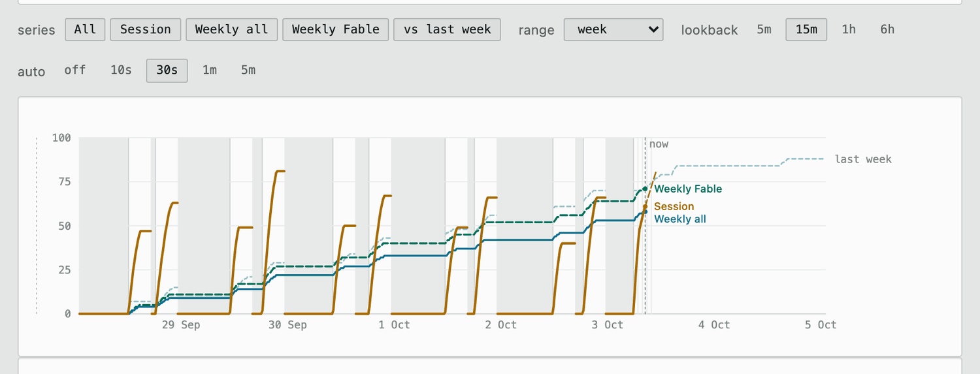
Task: Toggle the Weekly all series button
Action: point(232,29)
